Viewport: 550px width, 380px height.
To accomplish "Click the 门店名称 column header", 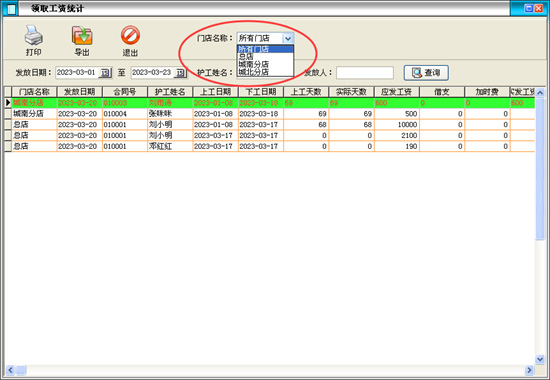I will pos(34,92).
